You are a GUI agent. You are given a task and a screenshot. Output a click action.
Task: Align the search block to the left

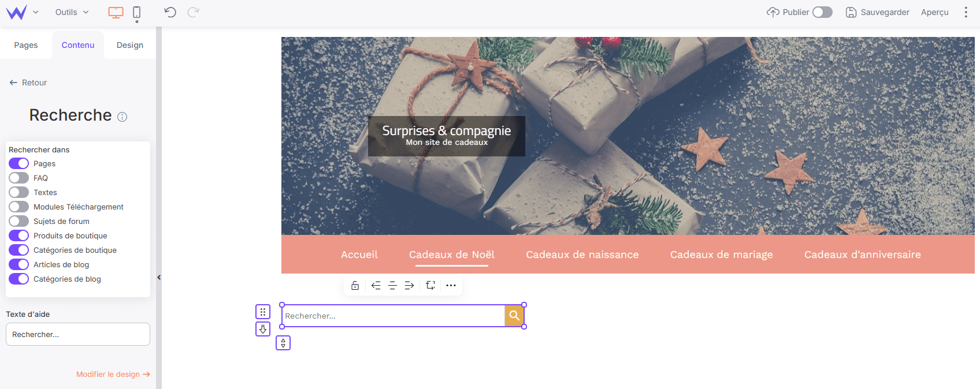(x=376, y=285)
